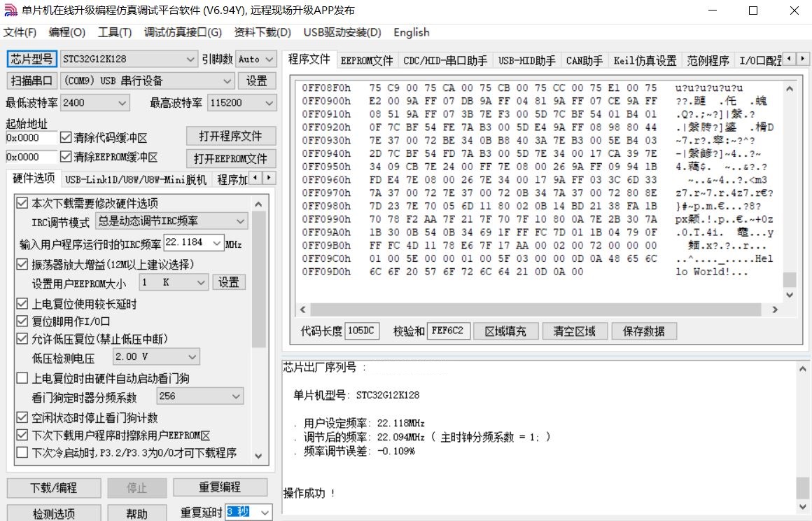Toggle 振荡器放大增益 checkbox

[22, 264]
